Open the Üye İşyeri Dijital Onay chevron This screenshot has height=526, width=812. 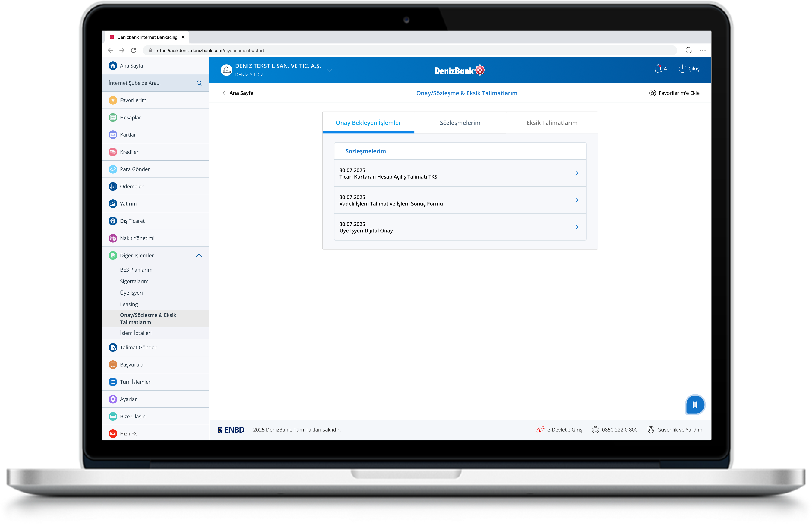click(x=577, y=227)
